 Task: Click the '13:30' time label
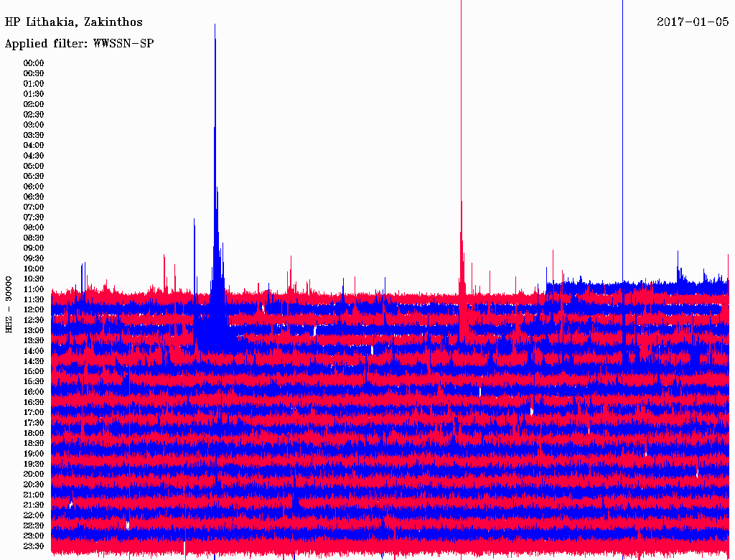(x=34, y=341)
